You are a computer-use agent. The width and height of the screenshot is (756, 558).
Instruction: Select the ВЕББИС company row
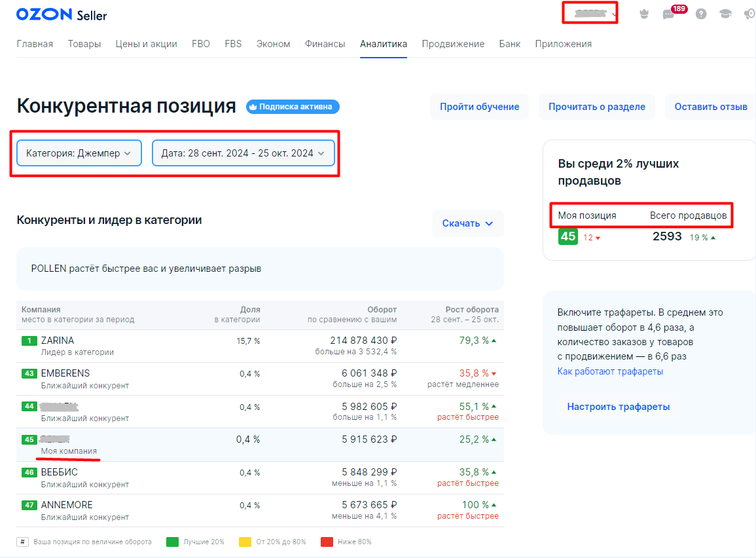pos(260,478)
